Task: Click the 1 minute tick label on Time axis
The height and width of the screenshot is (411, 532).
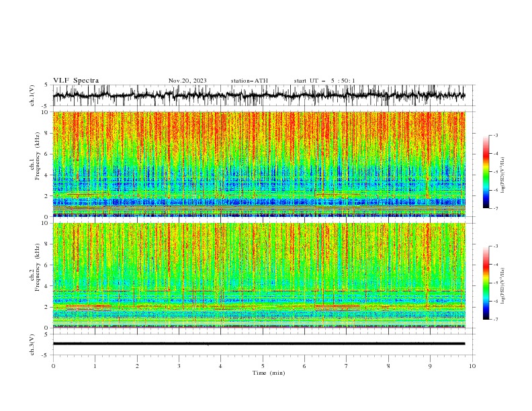Action: pyautogui.click(x=95, y=366)
